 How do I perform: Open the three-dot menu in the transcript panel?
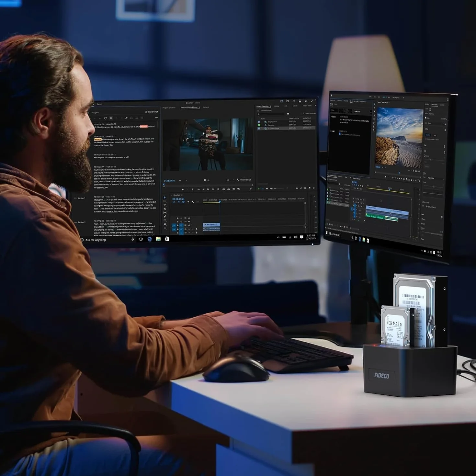156,118
